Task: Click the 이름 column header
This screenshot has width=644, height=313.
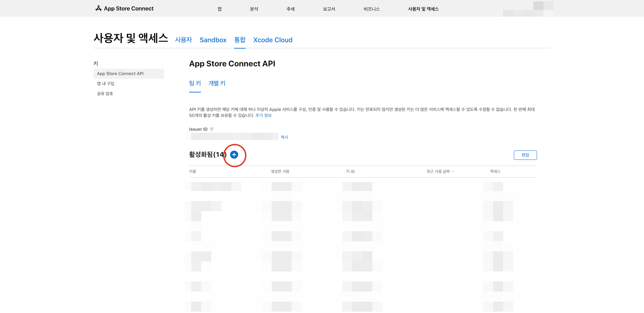Action: click(x=193, y=172)
